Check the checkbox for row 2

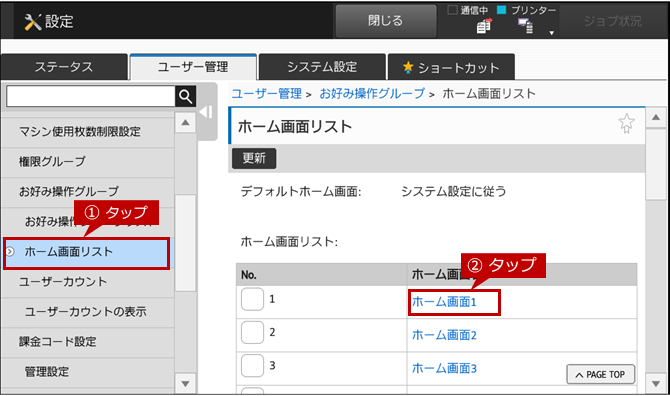pos(252,332)
